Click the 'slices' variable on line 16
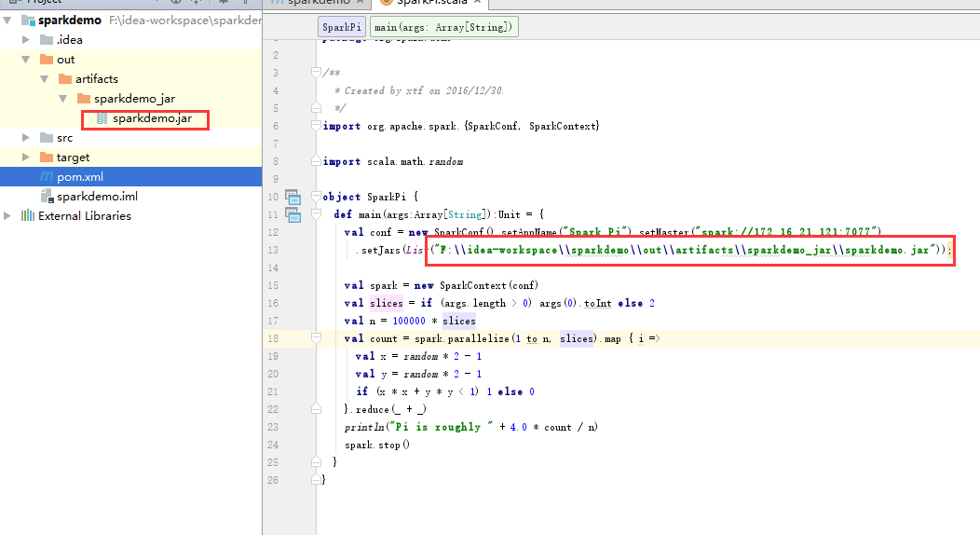 point(387,303)
